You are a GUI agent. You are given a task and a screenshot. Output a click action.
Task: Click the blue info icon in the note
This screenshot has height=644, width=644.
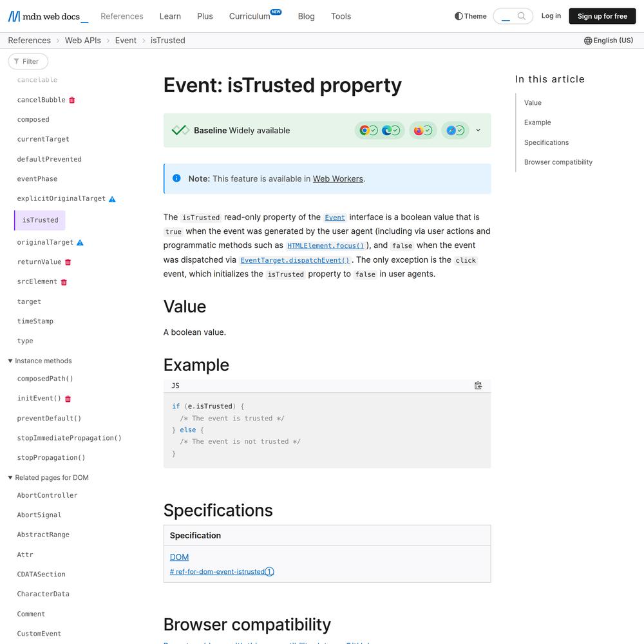[176, 178]
